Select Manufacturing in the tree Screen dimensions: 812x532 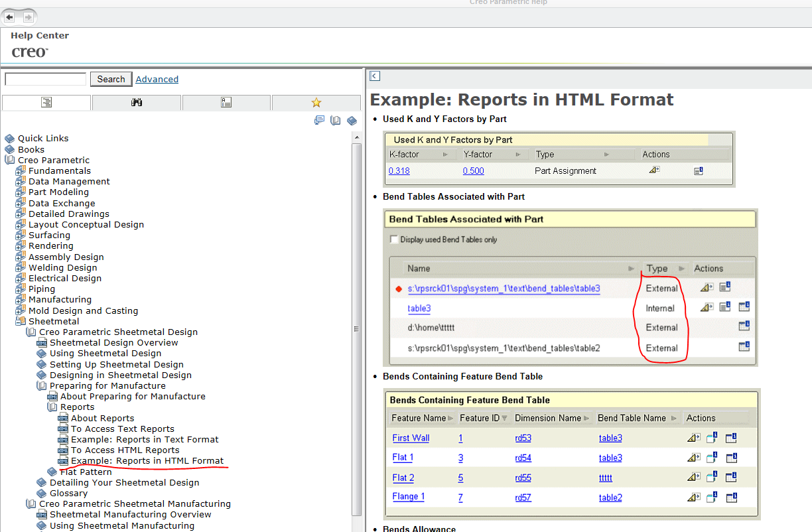60,299
